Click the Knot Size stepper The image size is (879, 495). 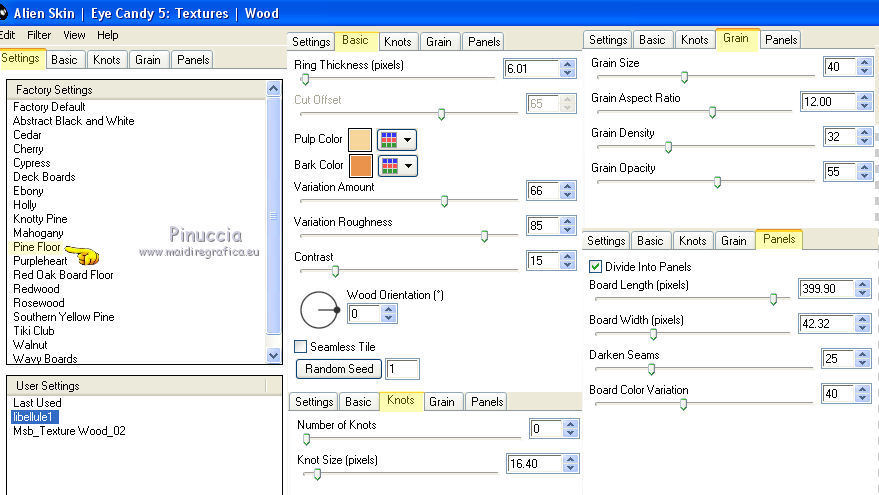coord(570,463)
